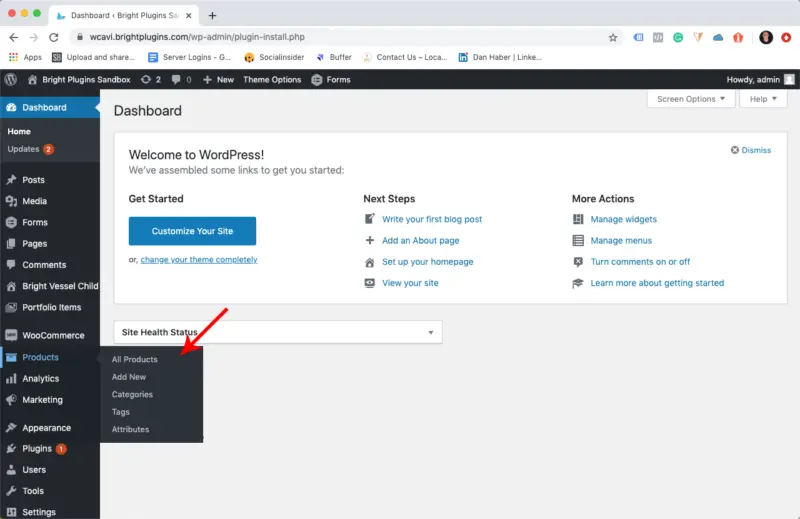Click the Analytics bar chart icon
Screen dimensions: 800x519
click(11, 379)
